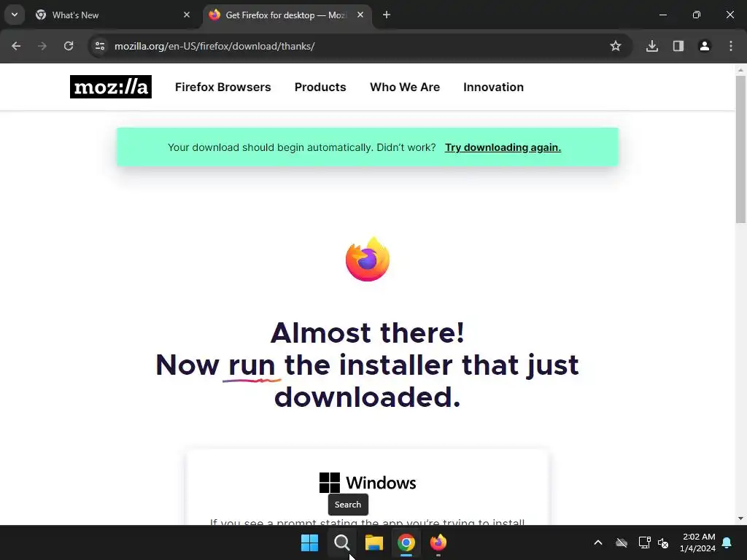
Task: Close the Get Firefox for desktop tab
Action: tap(360, 15)
